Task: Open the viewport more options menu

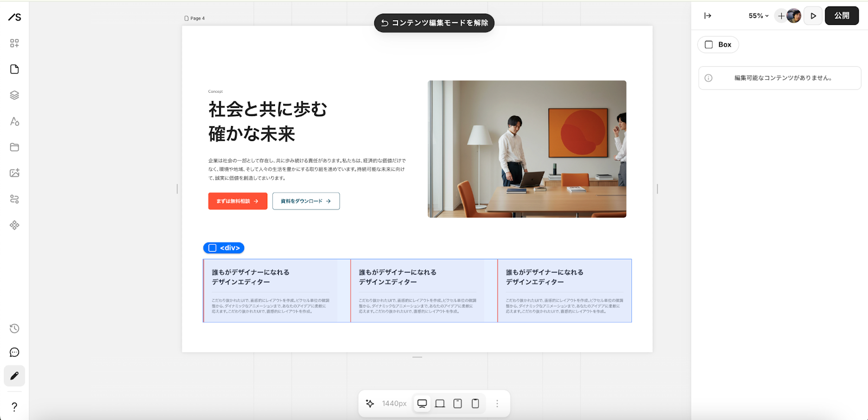Action: (497, 404)
